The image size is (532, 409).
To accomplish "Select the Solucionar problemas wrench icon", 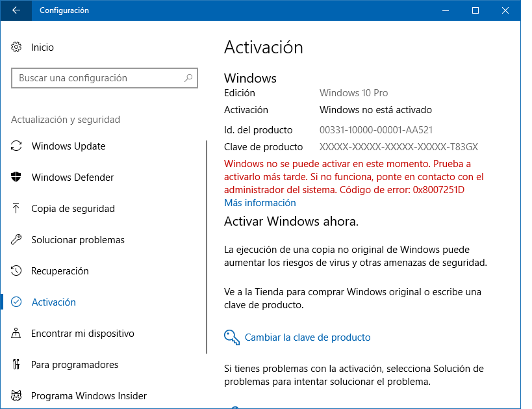I will pyautogui.click(x=16, y=239).
